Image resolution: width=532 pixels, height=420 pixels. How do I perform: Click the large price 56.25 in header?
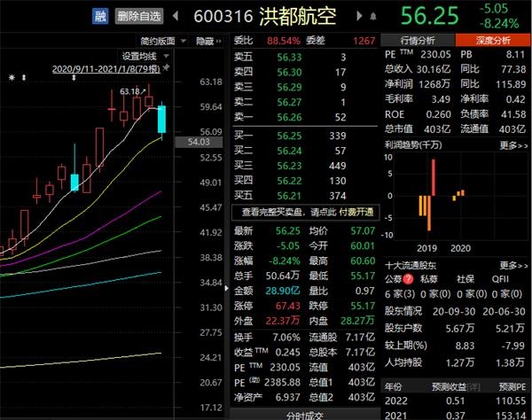tap(429, 16)
